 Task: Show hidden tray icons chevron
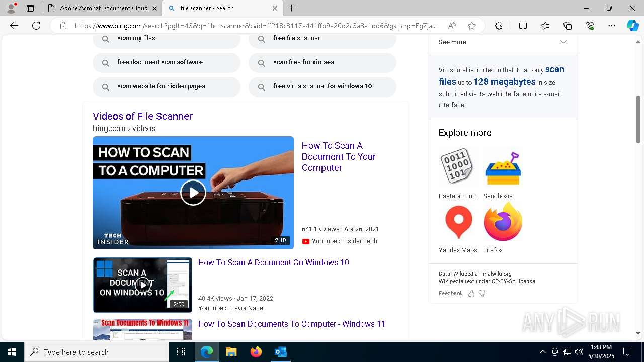pos(542,352)
